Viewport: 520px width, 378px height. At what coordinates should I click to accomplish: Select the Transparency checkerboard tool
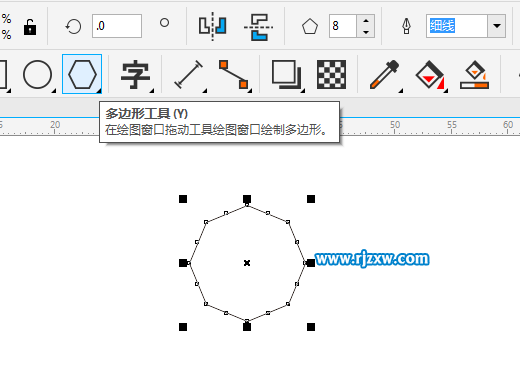(x=331, y=74)
